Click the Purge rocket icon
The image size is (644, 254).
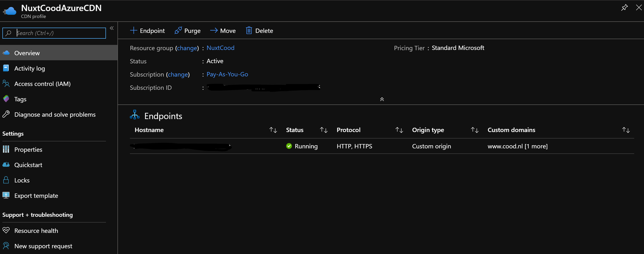[x=178, y=30]
